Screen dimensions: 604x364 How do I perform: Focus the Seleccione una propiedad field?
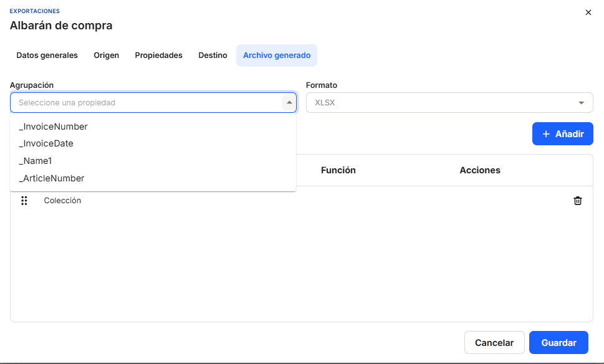[146, 103]
